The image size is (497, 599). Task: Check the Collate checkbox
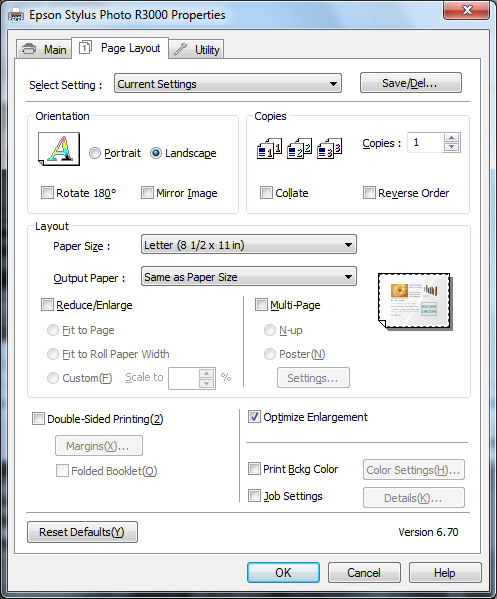coord(266,193)
